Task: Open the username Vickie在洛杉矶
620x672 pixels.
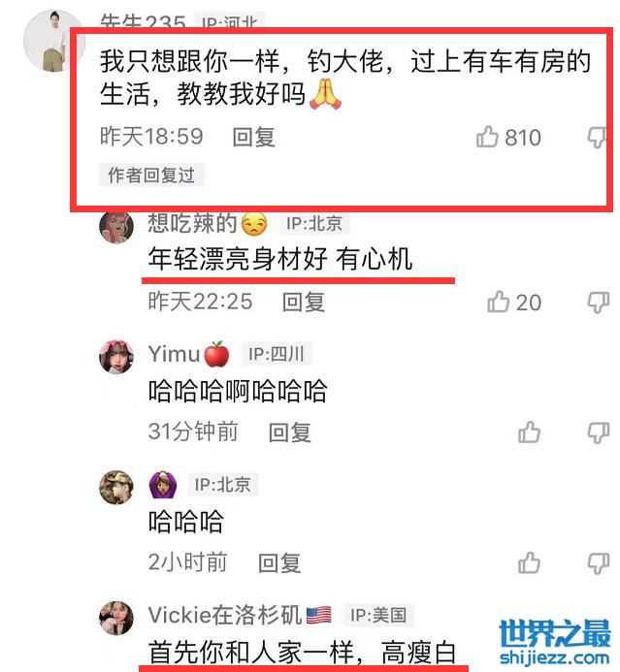Action: click(224, 615)
